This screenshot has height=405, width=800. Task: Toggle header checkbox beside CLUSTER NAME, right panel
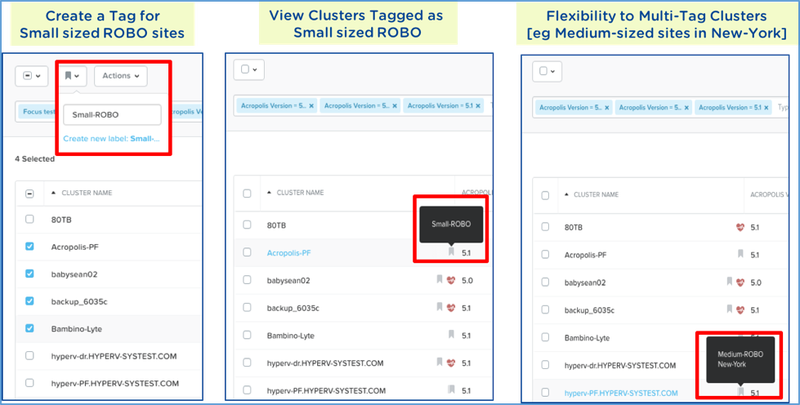tap(545, 195)
